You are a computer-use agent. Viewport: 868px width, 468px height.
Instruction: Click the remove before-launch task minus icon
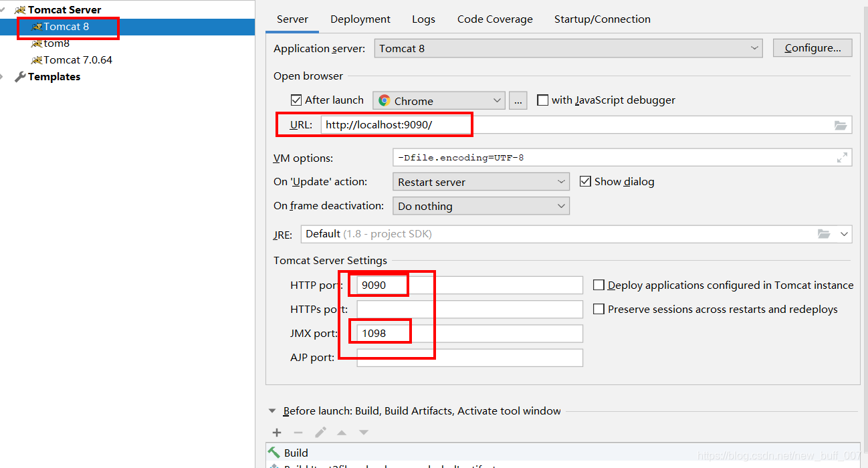click(298, 433)
